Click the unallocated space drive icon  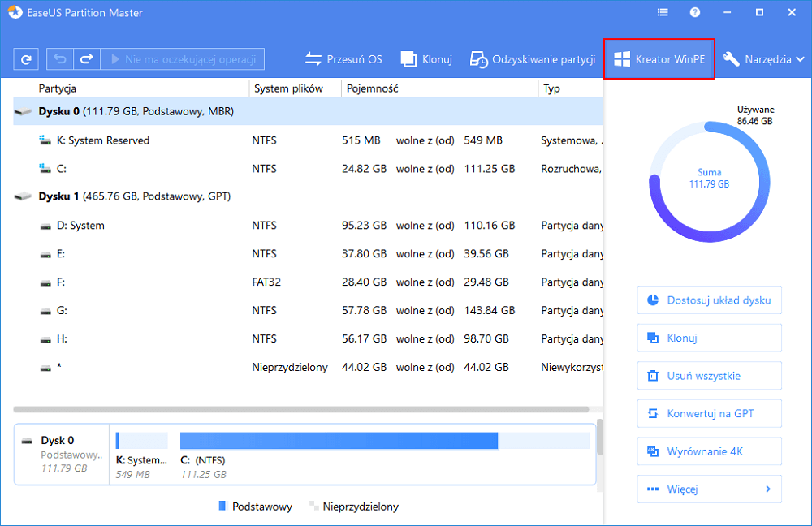[45, 369]
